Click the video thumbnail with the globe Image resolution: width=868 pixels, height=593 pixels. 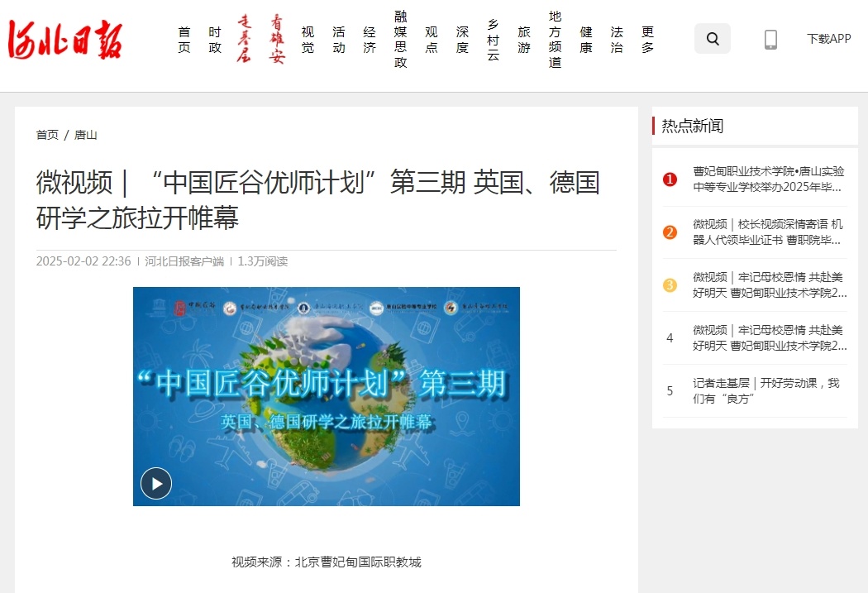coord(326,396)
